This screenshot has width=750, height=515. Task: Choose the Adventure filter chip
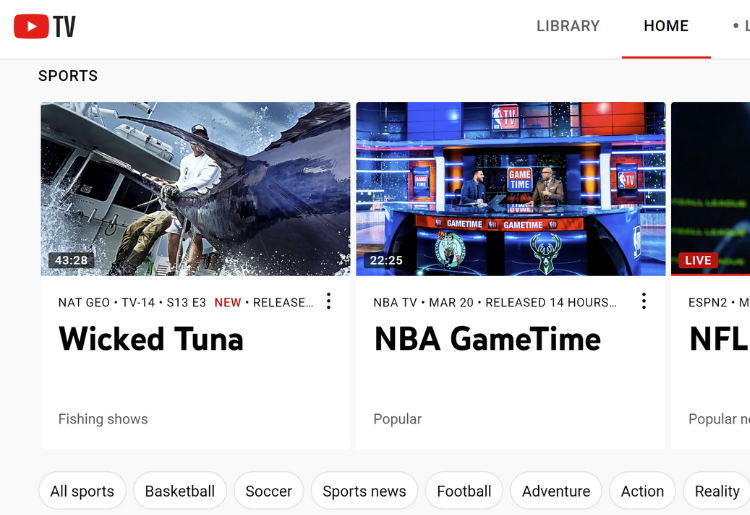[556, 491]
